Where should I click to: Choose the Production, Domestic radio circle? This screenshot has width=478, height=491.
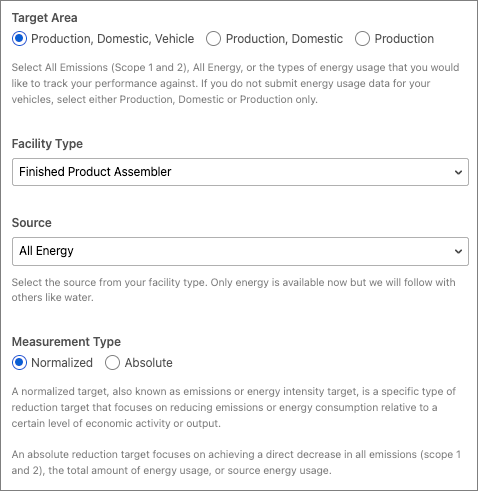pyautogui.click(x=213, y=39)
